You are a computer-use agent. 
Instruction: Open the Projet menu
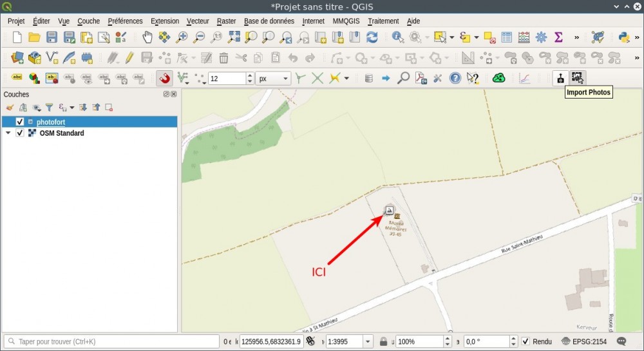16,21
